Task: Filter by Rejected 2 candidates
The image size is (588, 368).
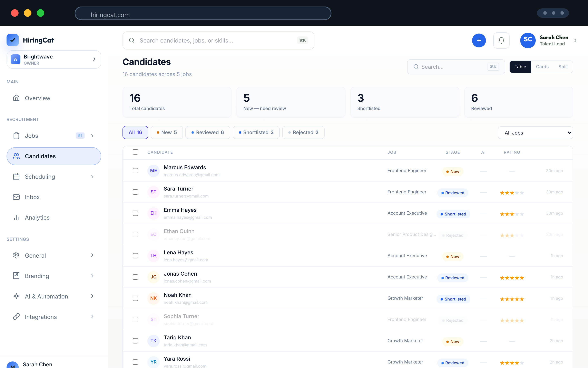Action: (x=303, y=132)
